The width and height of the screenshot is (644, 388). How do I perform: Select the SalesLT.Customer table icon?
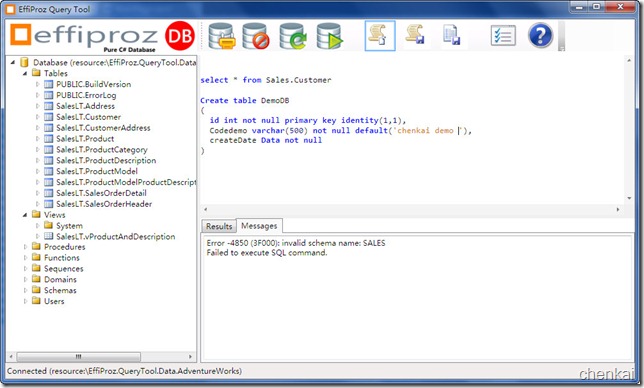click(48, 117)
